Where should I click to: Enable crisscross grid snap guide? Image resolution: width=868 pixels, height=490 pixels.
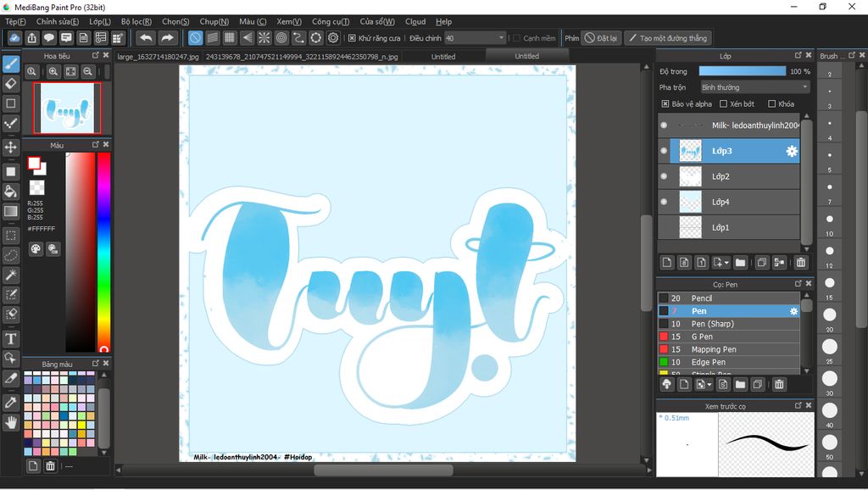pyautogui.click(x=230, y=38)
